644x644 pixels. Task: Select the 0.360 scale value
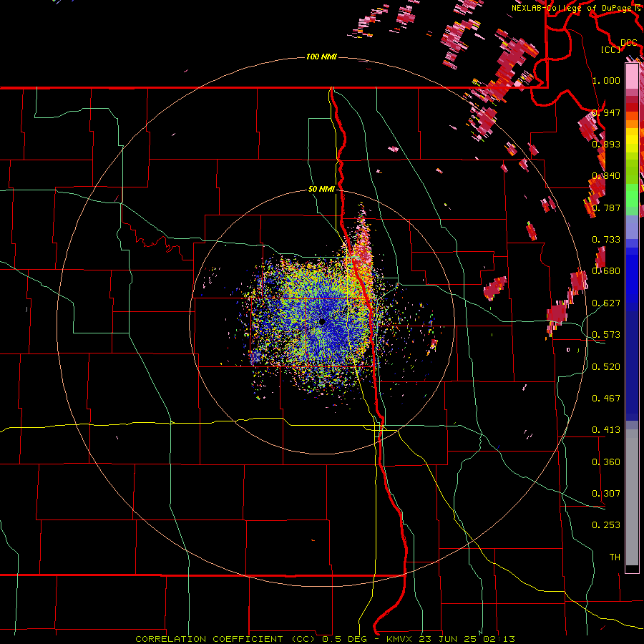(x=606, y=462)
